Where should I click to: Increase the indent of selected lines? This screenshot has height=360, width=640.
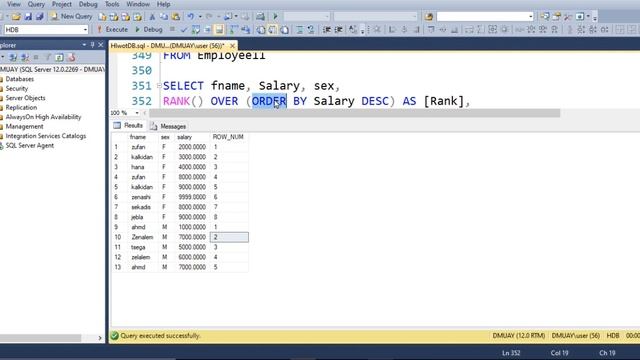point(338,30)
